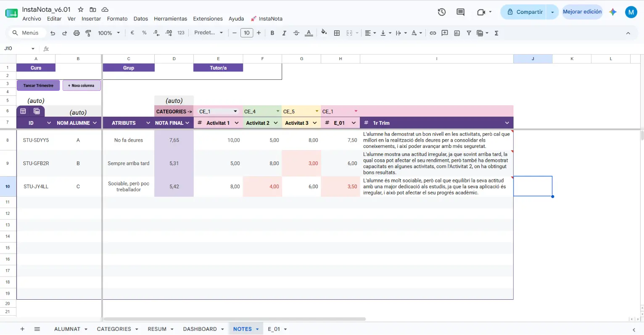Click Mejorar edición button

click(x=582, y=12)
